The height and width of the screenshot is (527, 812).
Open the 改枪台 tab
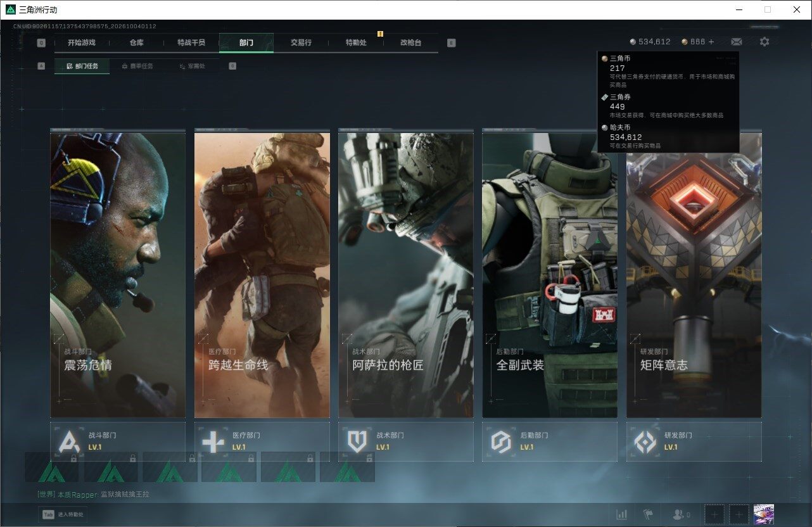pyautogui.click(x=410, y=42)
